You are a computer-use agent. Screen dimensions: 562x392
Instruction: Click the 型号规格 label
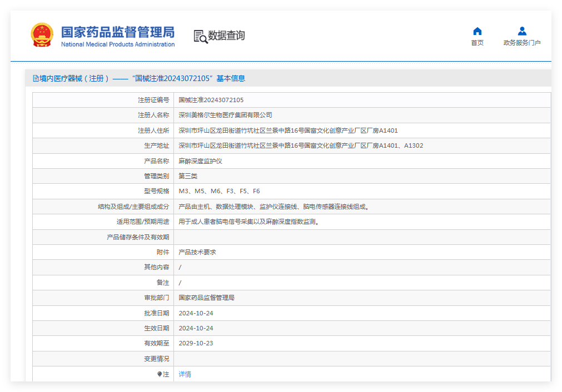[157, 191]
